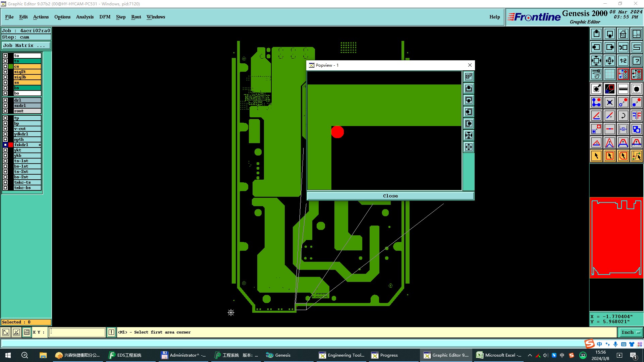The height and width of the screenshot is (362, 644).
Task: Select the ruler measurement tool
Action: (623, 89)
